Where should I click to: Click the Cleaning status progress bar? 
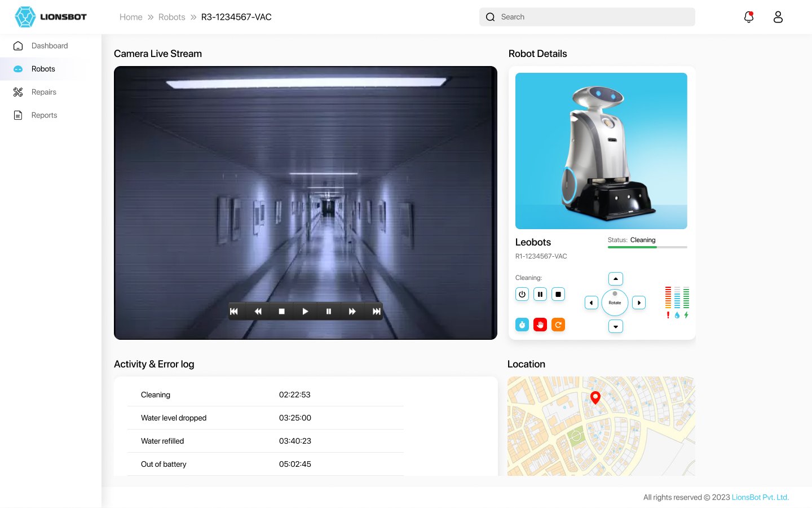coord(647,247)
